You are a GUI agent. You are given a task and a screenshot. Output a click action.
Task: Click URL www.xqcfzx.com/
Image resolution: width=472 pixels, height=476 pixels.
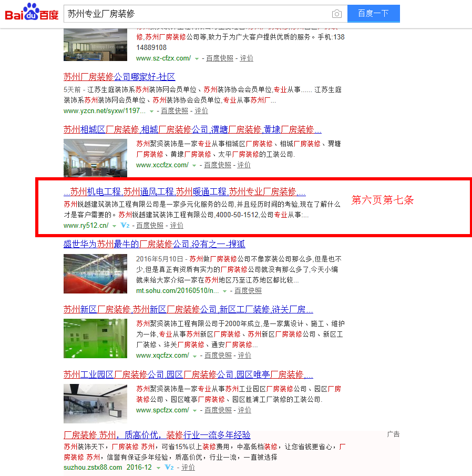click(162, 355)
